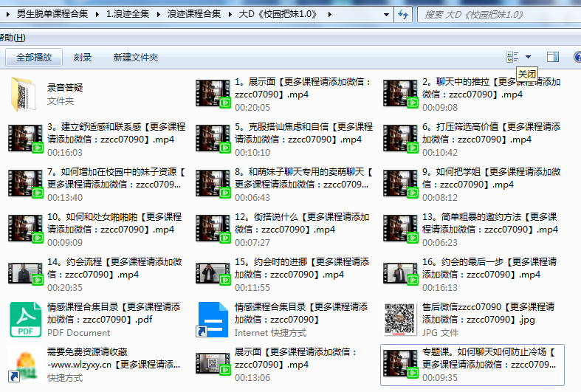The height and width of the screenshot is (392, 581).
Task: Expand the chevron after 男生脱单课程合集
Action: click(x=97, y=15)
